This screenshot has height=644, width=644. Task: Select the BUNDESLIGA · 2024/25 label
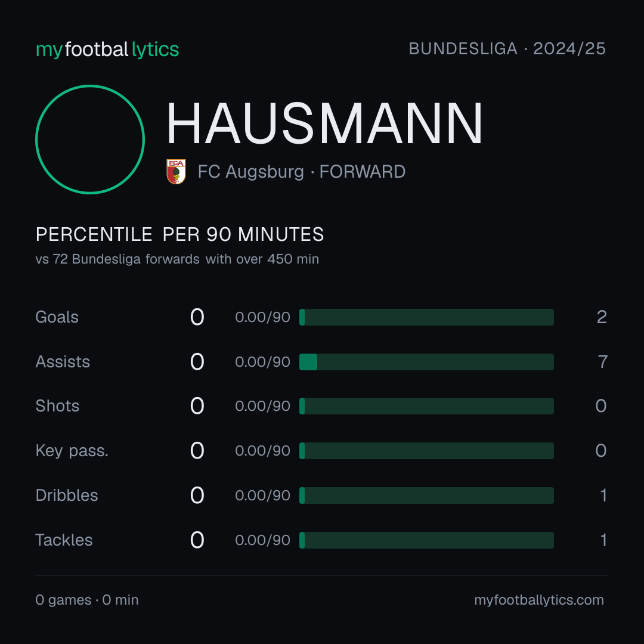(x=507, y=49)
